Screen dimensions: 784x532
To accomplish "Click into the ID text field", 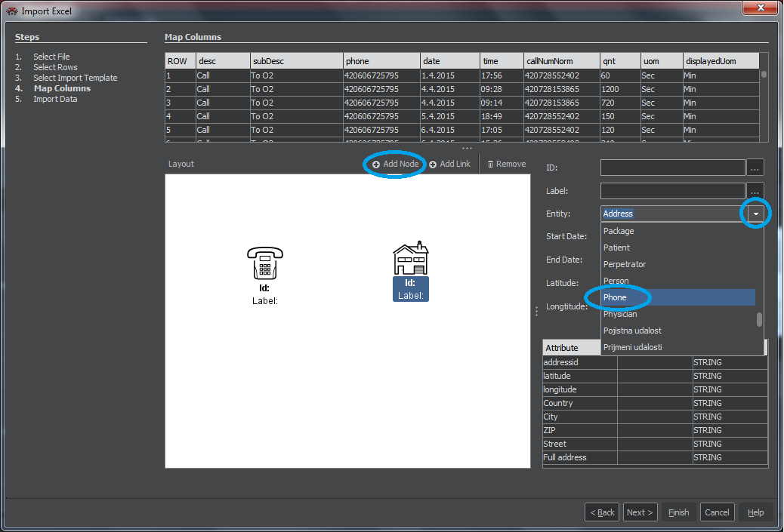I will pos(672,168).
